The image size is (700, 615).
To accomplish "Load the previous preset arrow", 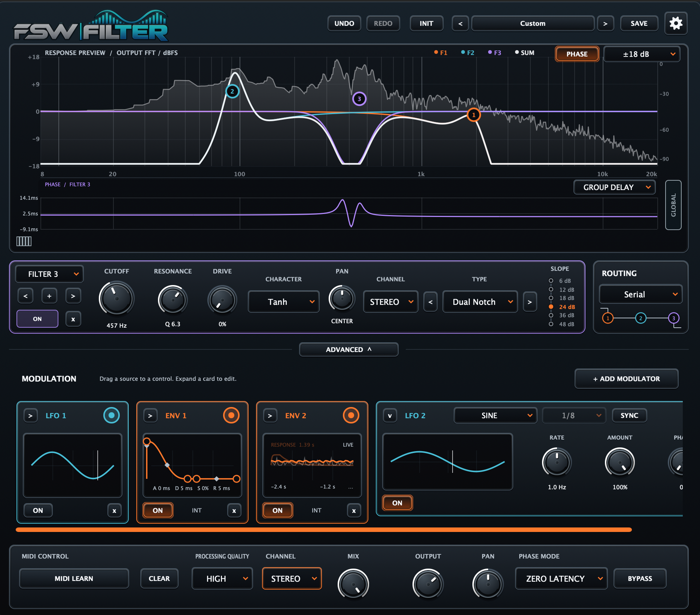I will pos(460,24).
